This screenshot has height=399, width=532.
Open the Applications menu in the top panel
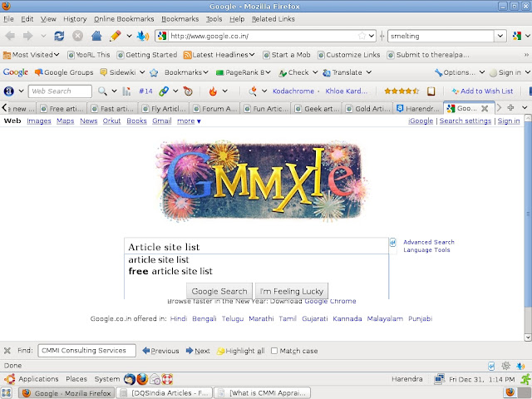tap(38, 379)
